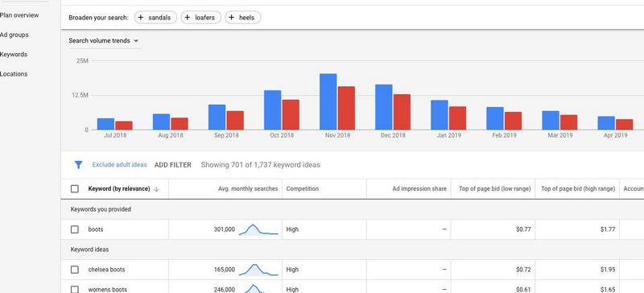The width and height of the screenshot is (644, 293).
Task: Click the blue Jan 2019 chart bar
Action: click(439, 115)
